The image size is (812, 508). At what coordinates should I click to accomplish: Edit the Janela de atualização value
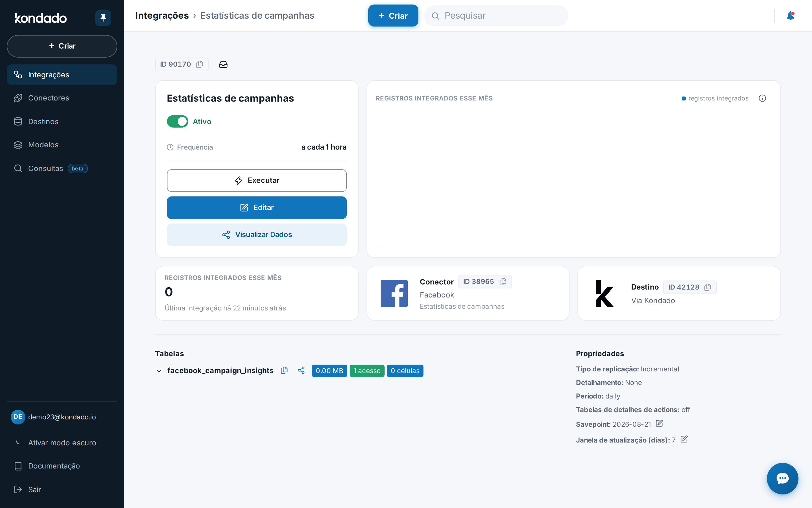pos(684,439)
